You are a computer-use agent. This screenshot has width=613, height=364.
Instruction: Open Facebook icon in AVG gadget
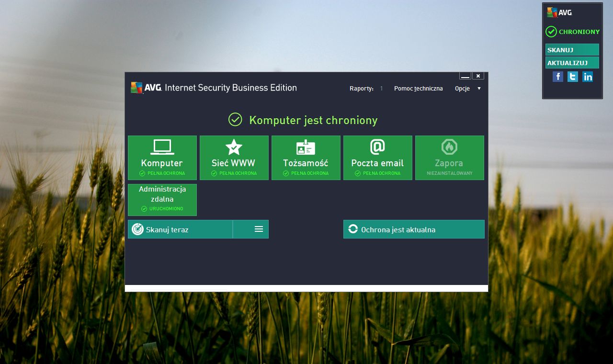(x=558, y=77)
